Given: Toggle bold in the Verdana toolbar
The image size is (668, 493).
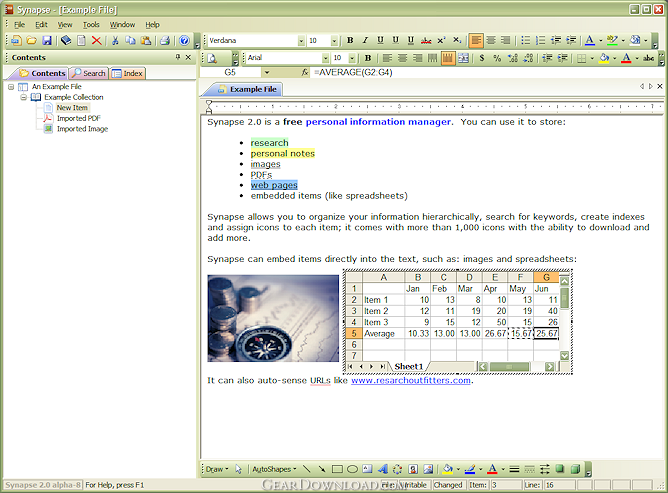Looking at the screenshot, I should coord(350,40).
